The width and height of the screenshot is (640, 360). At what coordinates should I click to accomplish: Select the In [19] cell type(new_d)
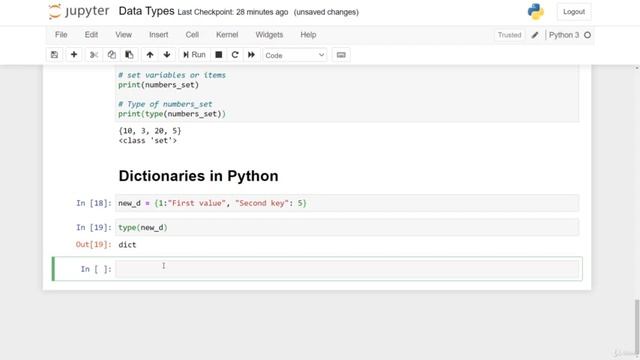pos(347,227)
